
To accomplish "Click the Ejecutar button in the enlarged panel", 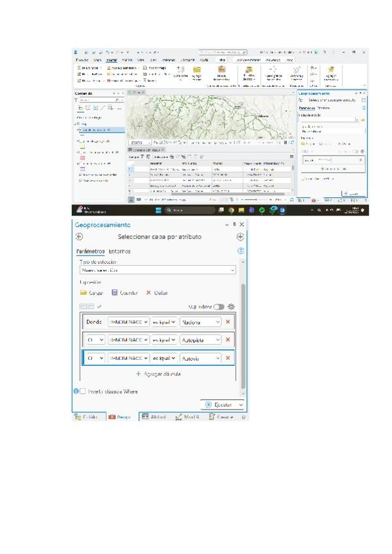I will 219,404.
